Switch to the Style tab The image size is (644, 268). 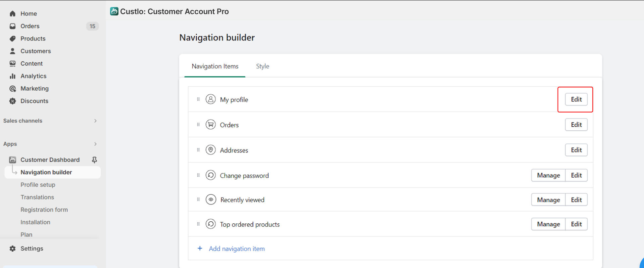(263, 66)
